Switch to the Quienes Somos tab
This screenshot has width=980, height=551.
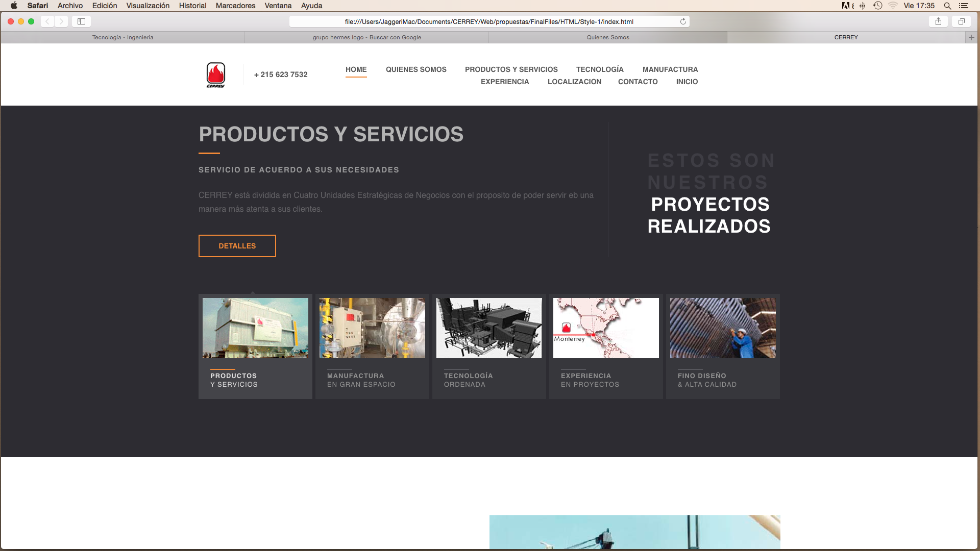607,37
